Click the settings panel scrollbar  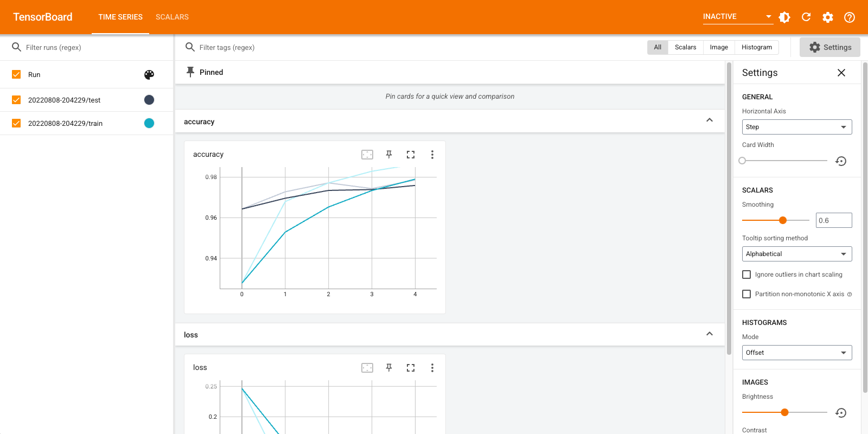pyautogui.click(x=865, y=228)
